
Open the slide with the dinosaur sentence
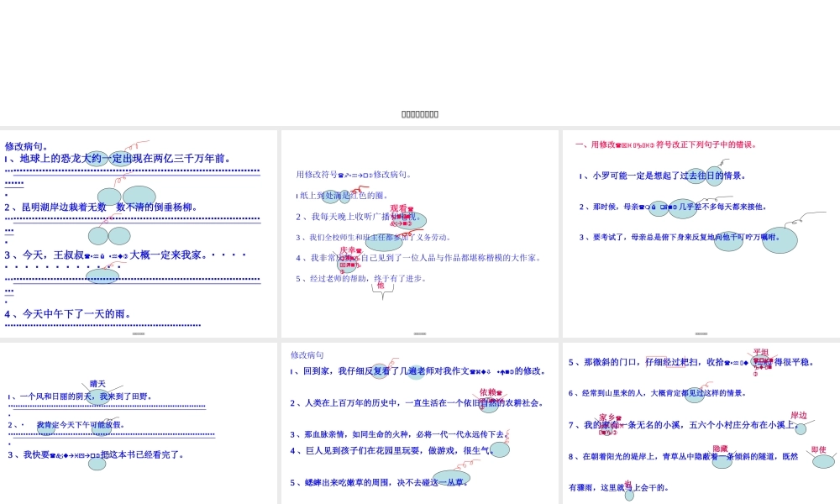tap(139, 234)
